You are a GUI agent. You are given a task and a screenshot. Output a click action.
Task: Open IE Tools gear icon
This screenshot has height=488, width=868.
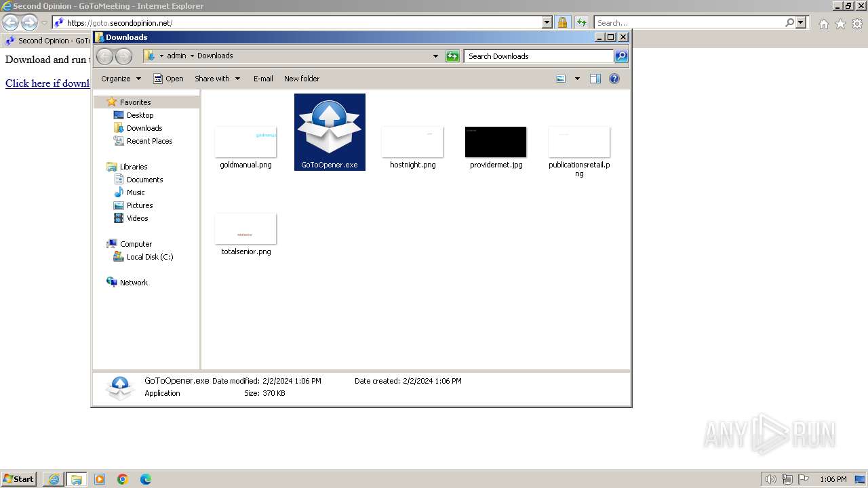[x=857, y=24]
